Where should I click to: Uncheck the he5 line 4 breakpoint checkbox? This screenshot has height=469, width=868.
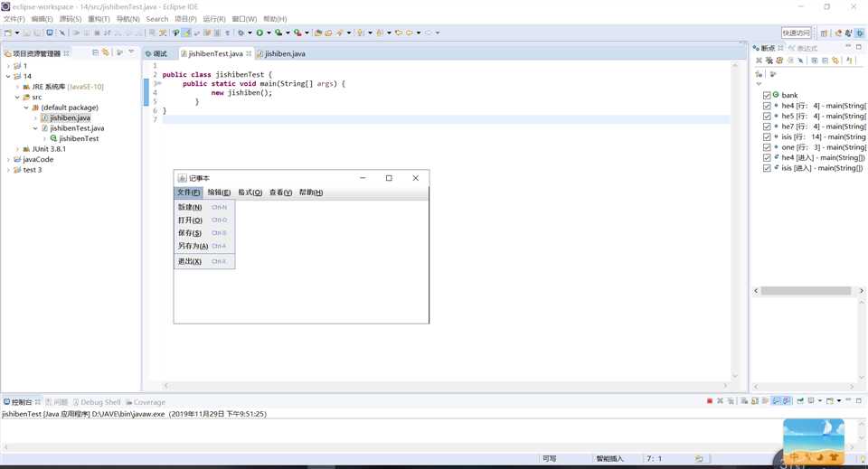[x=767, y=117]
